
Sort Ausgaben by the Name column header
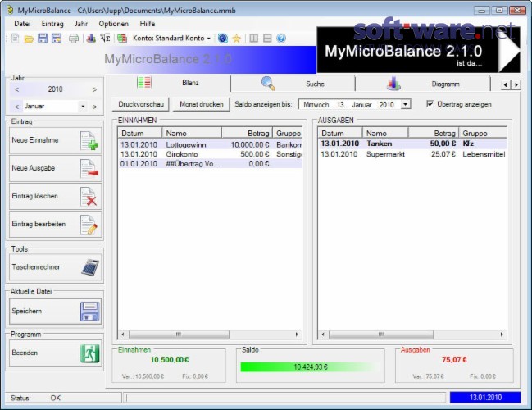tap(385, 133)
